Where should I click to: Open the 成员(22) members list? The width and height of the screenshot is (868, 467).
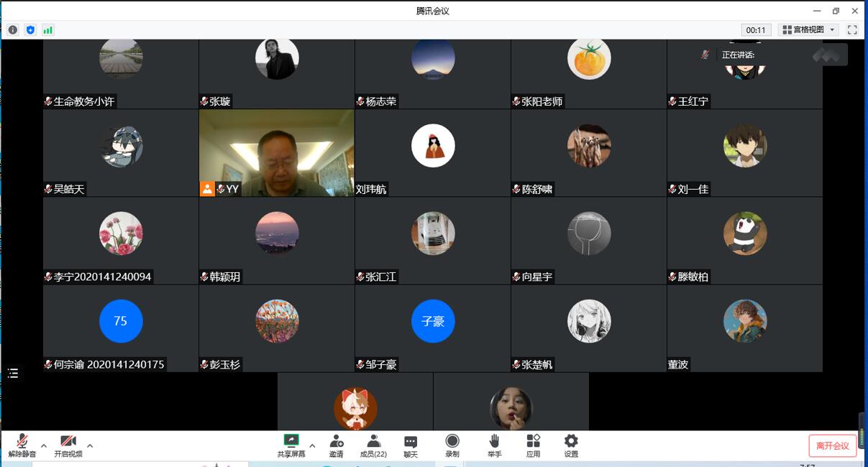pos(373,445)
